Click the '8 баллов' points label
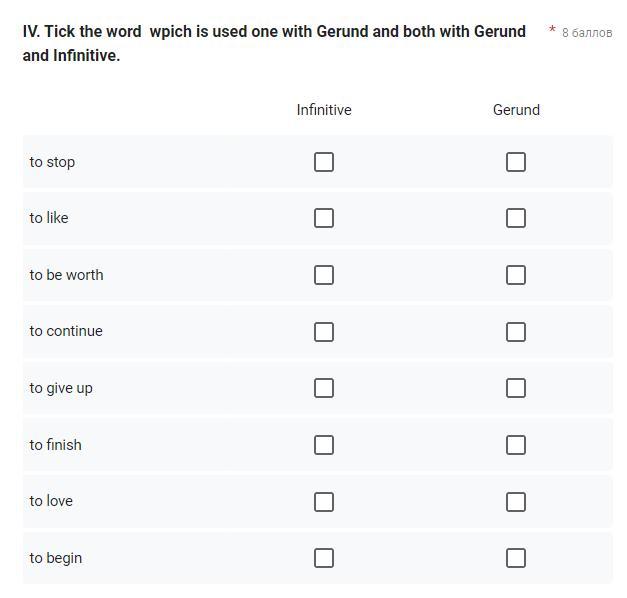Screen dimensions: 627x598 [x=587, y=32]
